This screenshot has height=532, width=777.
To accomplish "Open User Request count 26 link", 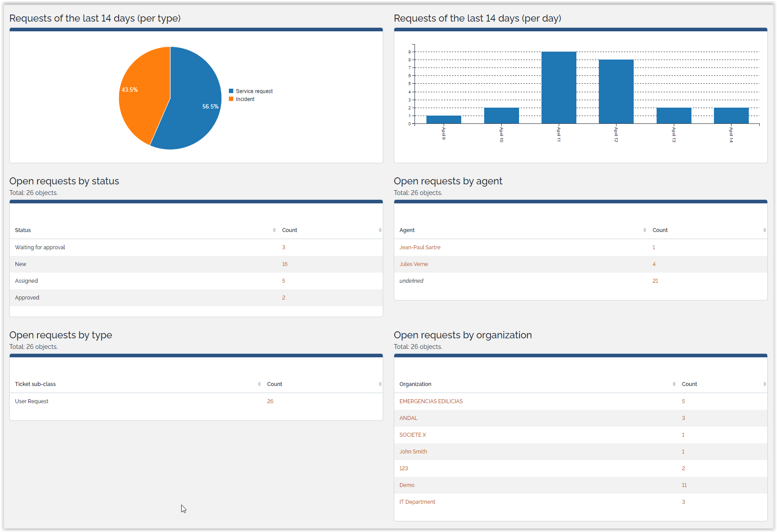I will 270,401.
